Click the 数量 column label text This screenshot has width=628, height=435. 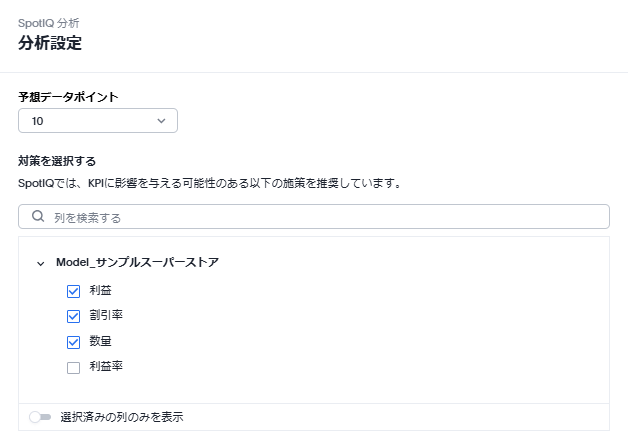click(x=100, y=342)
